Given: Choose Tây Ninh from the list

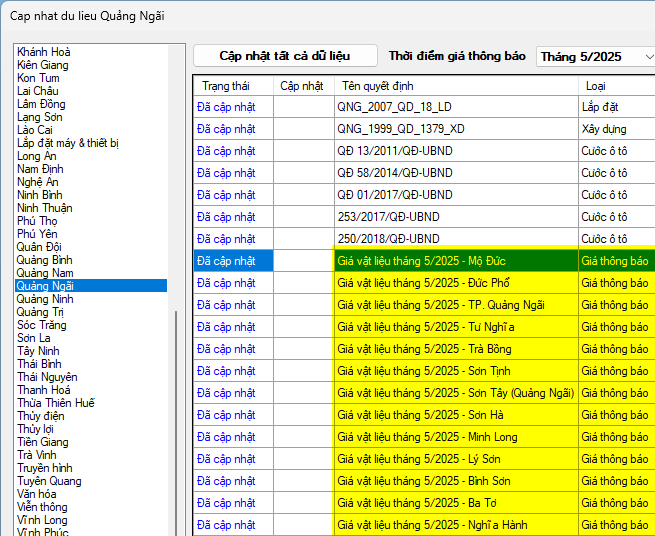Looking at the screenshot, I should tap(38, 351).
